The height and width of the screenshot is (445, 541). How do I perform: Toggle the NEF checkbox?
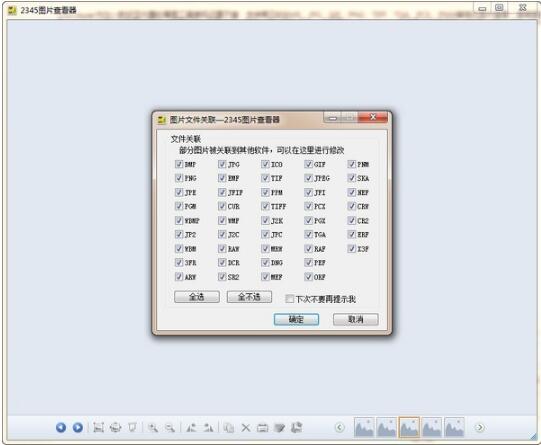[x=352, y=192]
